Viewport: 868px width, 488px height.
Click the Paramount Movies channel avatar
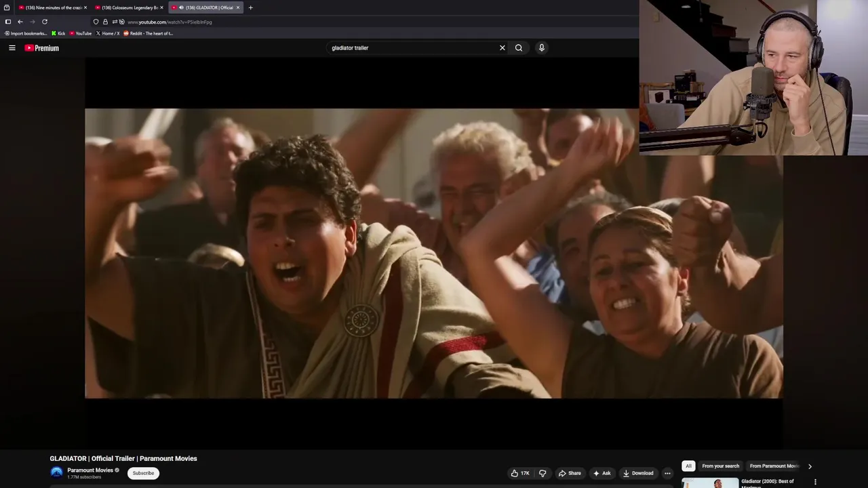click(56, 472)
